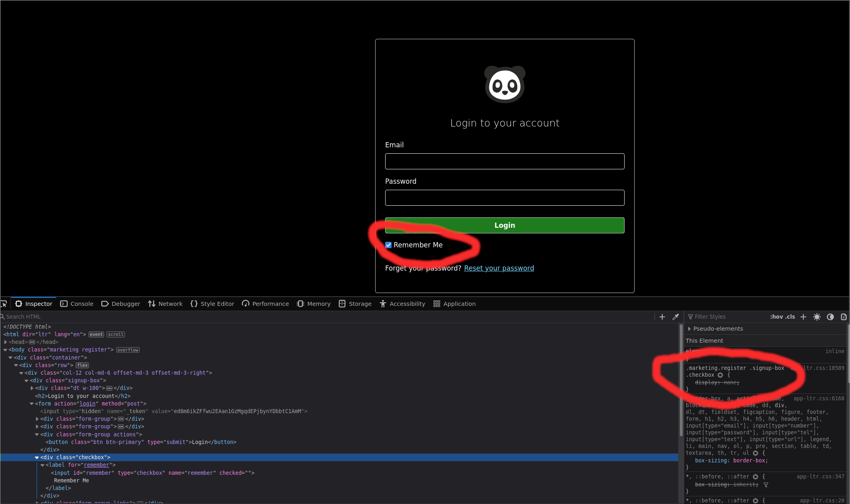Image resolution: width=850 pixels, height=504 pixels.
Task: Collapse the selected div class checkbox node
Action: click(37, 458)
